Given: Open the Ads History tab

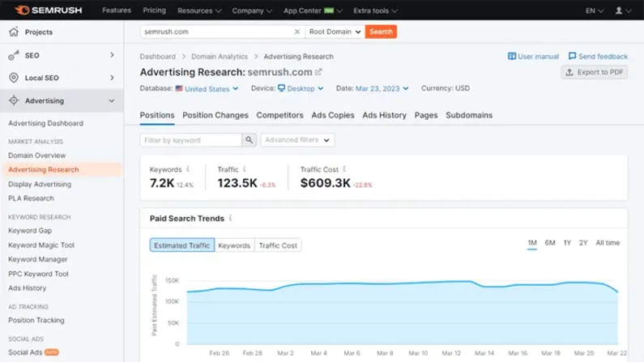Looking at the screenshot, I should [384, 115].
